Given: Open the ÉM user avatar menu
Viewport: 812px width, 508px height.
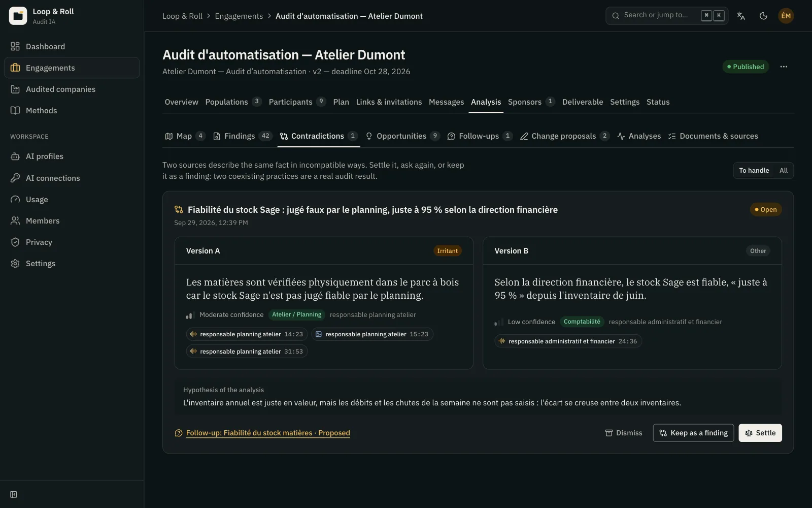Looking at the screenshot, I should tap(786, 16).
